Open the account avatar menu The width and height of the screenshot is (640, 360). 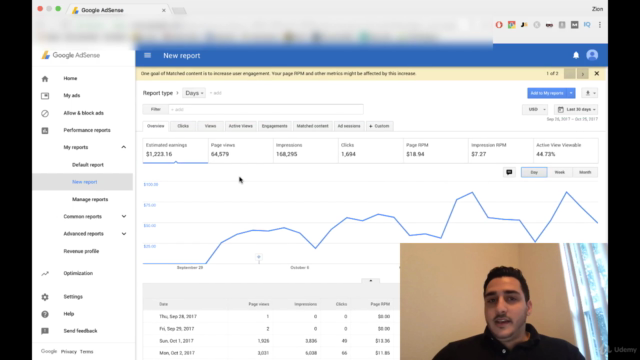592,55
